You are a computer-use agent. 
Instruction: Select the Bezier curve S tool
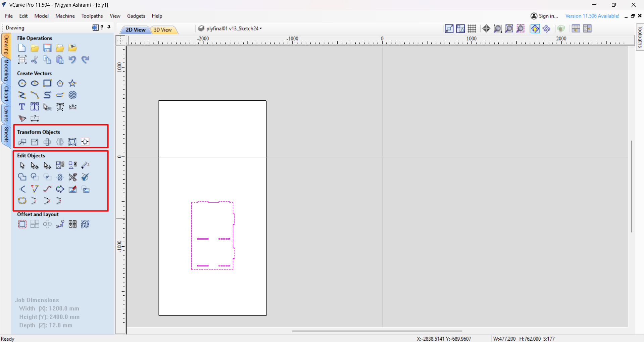point(47,95)
